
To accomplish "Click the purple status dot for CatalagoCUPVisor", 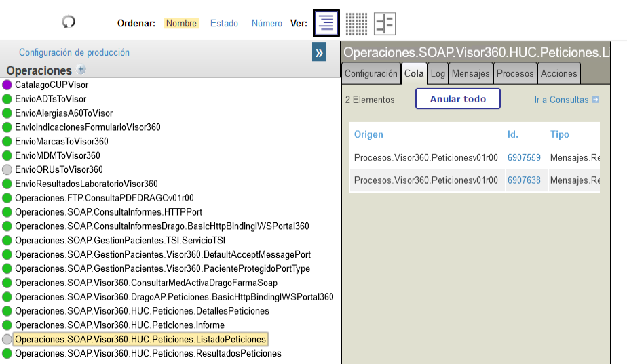I will pos(7,85).
